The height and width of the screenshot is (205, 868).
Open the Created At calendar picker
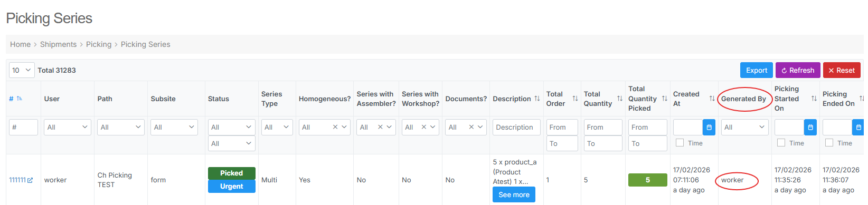point(709,127)
